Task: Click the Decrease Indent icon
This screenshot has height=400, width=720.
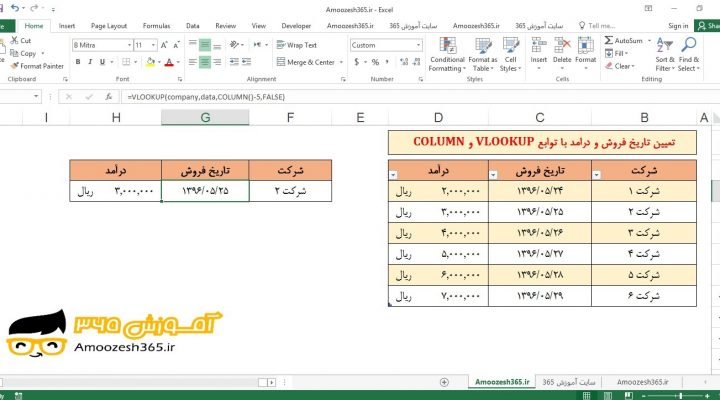Action: (x=234, y=62)
